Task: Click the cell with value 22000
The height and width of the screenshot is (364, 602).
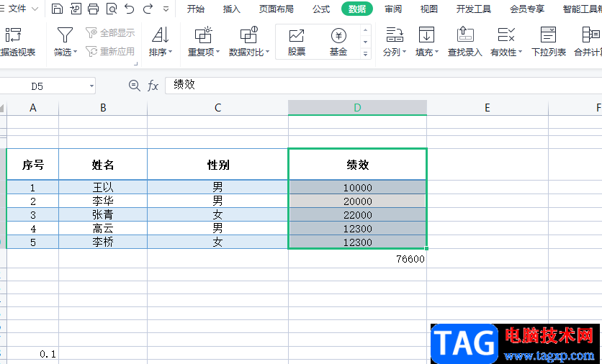Action: pyautogui.click(x=357, y=215)
